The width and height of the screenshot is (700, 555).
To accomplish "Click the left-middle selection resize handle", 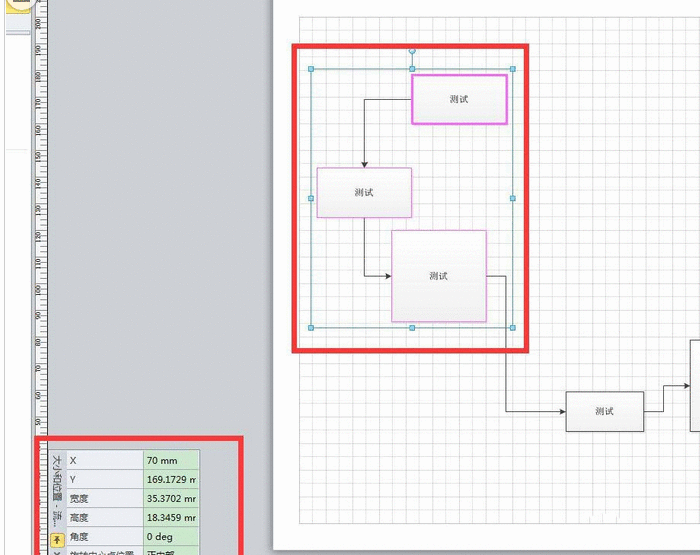I will tap(312, 198).
